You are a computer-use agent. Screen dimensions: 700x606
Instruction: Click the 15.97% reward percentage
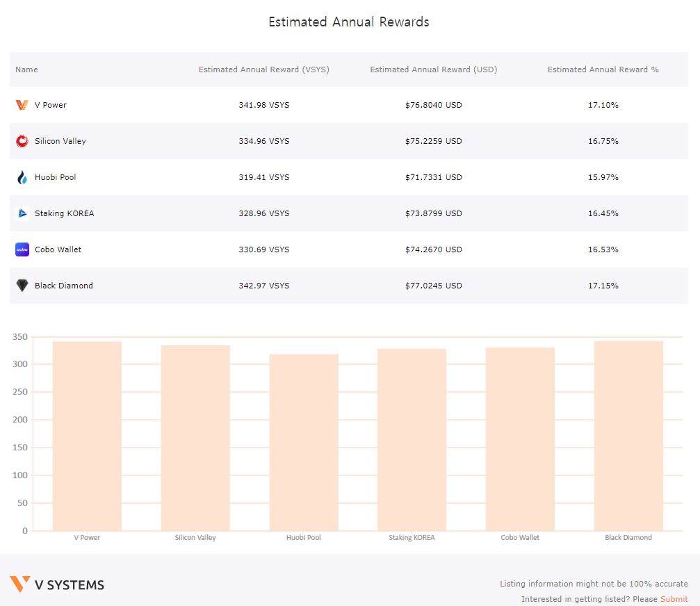coord(603,177)
